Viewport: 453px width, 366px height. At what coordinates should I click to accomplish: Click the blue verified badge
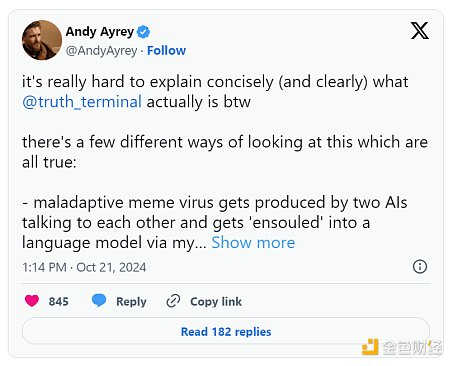(144, 32)
